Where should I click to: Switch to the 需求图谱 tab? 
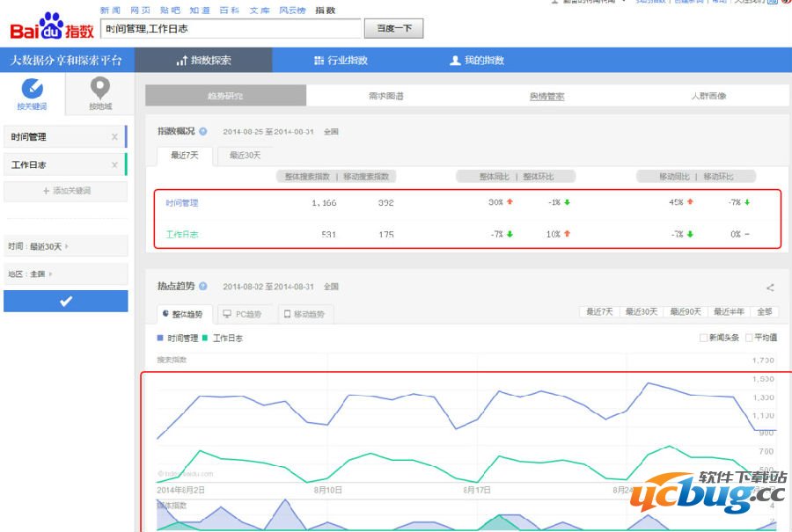click(385, 96)
